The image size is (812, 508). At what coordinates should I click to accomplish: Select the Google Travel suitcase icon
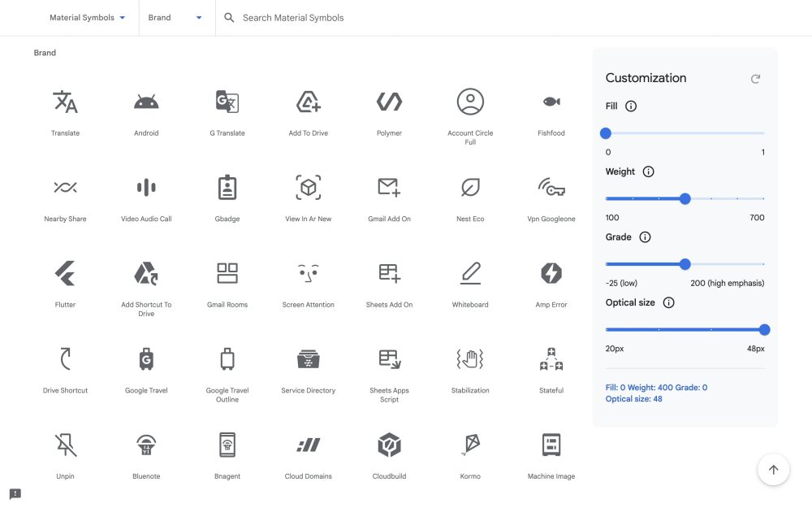coord(146,359)
